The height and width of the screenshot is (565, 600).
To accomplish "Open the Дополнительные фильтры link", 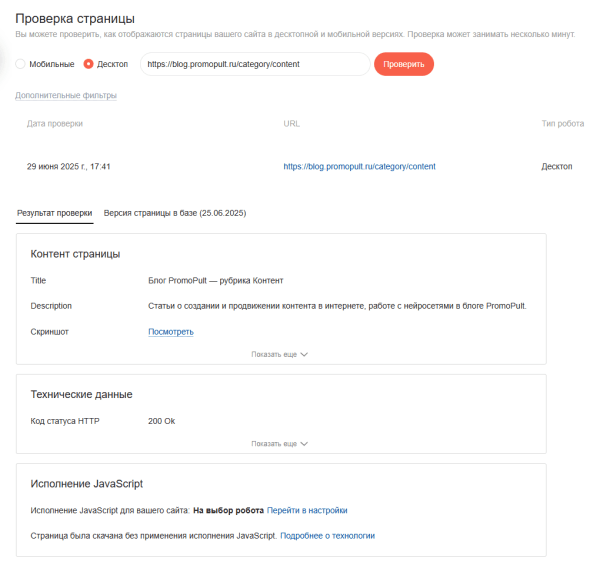I will coord(66,96).
